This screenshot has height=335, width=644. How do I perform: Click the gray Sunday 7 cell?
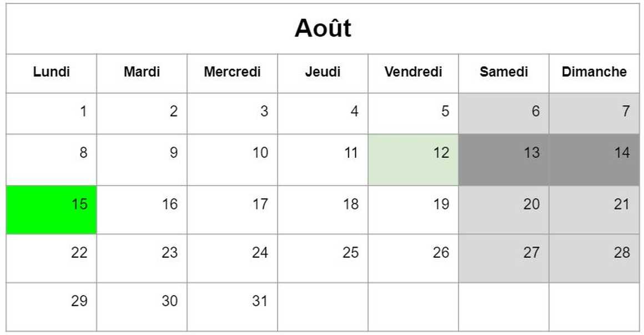594,113
